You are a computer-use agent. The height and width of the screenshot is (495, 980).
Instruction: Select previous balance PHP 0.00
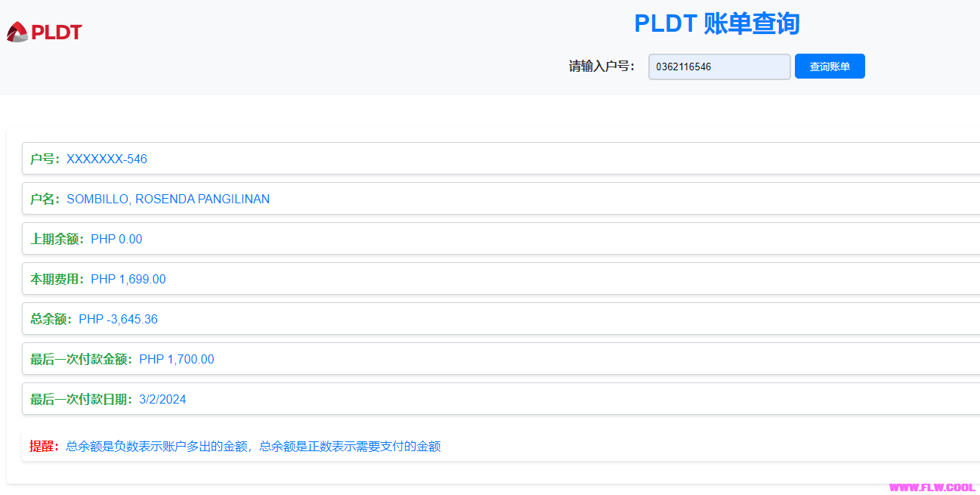(x=116, y=239)
